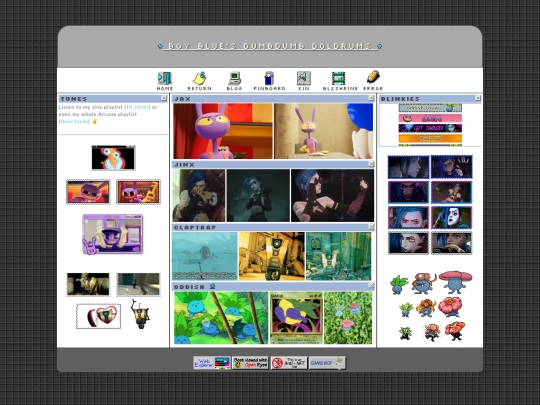Open Jax in red curtain room image

pos(223,131)
